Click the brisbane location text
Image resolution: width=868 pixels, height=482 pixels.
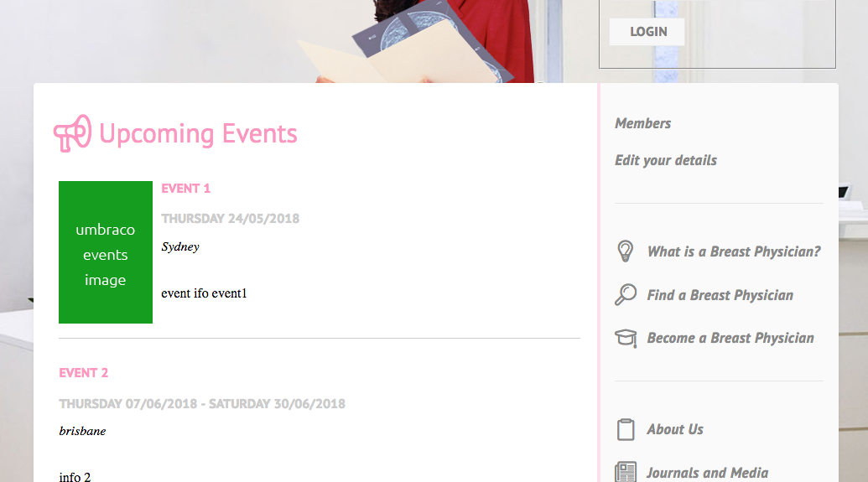click(x=82, y=431)
